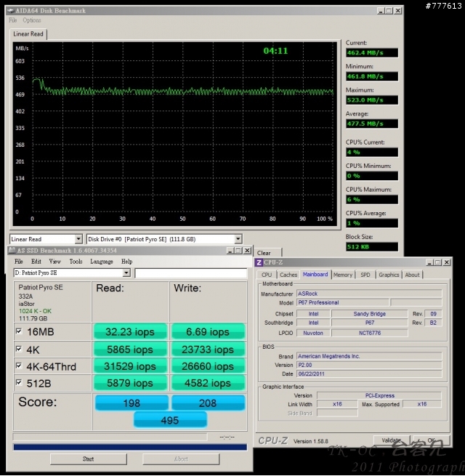Click the read score 198
Image resolution: width=465 pixels, height=476 pixels.
pos(132,403)
